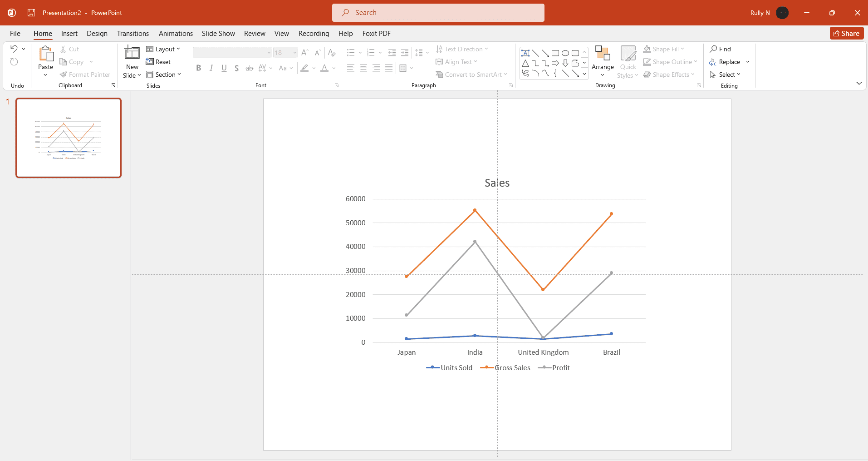Click the United Kingdom axis label
Screen dimensions: 868x461
click(543, 352)
